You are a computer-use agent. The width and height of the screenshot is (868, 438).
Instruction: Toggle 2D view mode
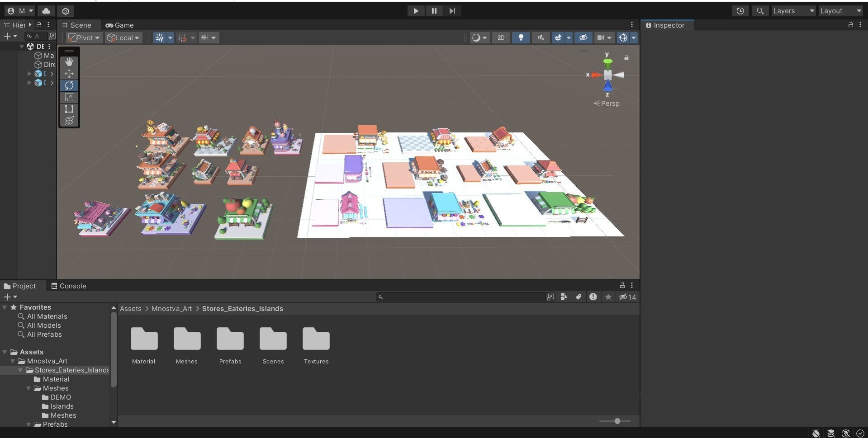coord(501,38)
